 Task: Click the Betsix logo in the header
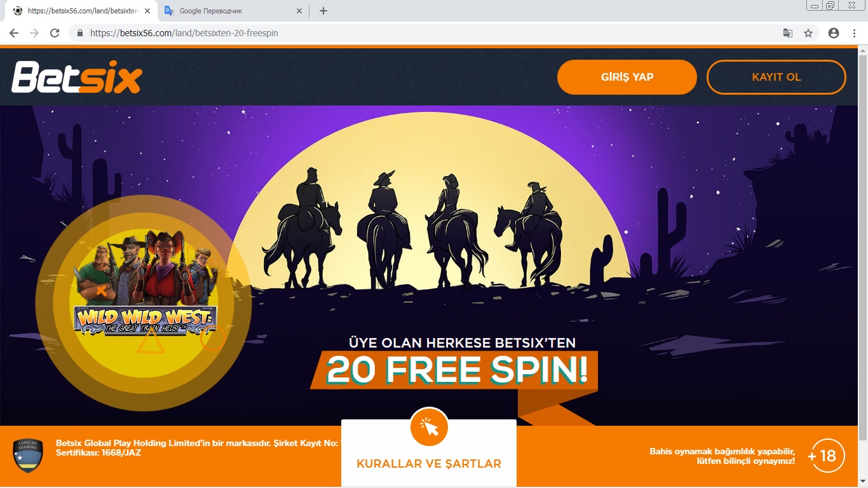click(77, 77)
